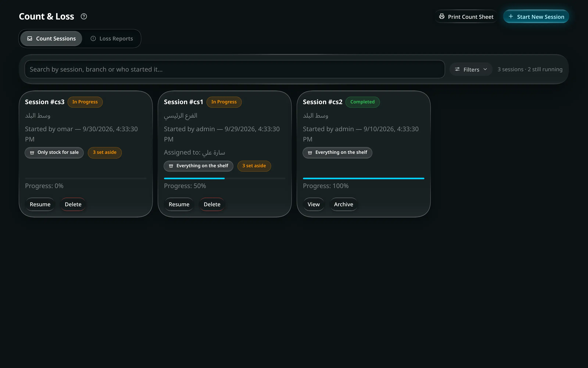Select the Count Sessions tab
The width and height of the screenshot is (588, 368).
(x=51, y=38)
